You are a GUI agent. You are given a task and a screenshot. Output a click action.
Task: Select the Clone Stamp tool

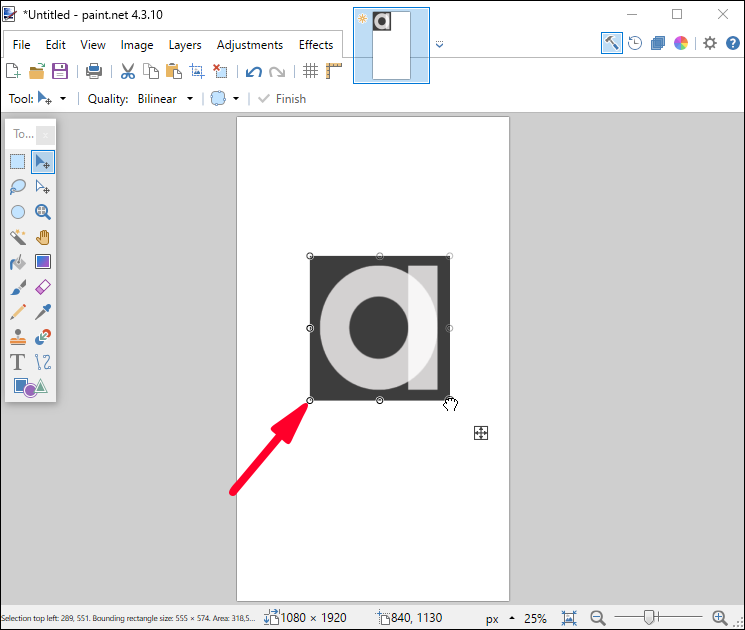[x=18, y=338]
